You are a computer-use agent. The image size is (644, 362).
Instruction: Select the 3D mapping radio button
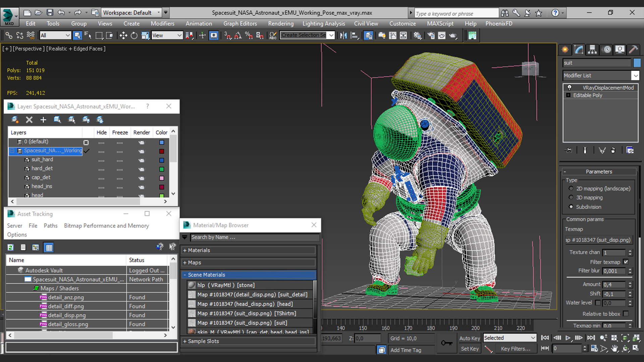[571, 197]
